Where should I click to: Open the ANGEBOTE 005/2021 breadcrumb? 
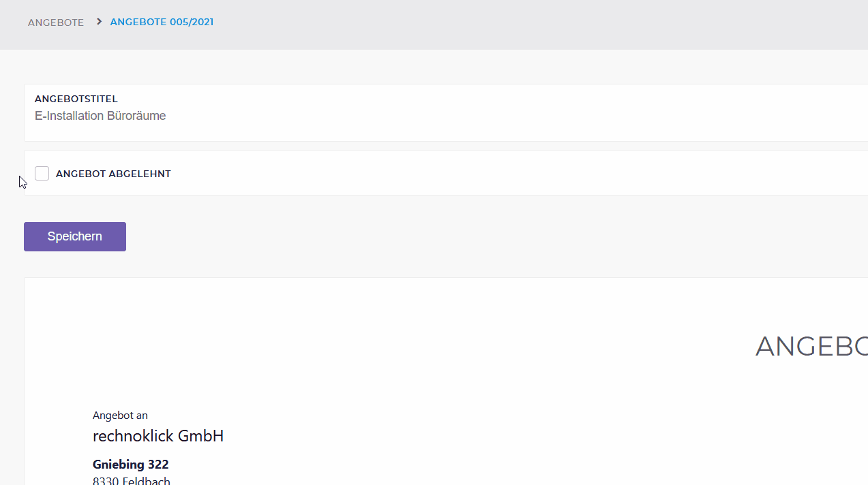[x=162, y=22]
